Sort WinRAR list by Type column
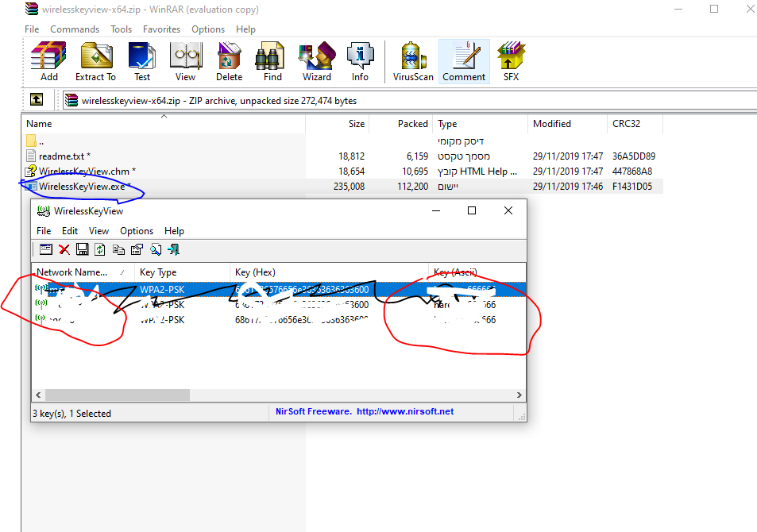Image resolution: width=757 pixels, height=532 pixels. [481, 124]
